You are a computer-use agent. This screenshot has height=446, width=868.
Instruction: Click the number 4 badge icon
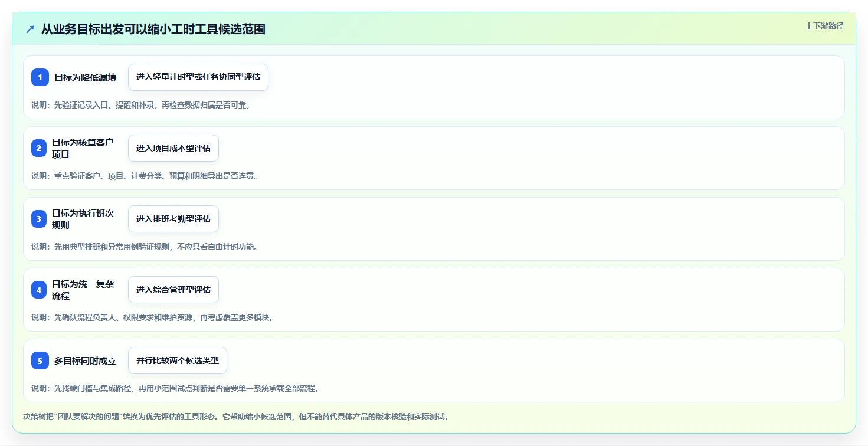(x=39, y=290)
